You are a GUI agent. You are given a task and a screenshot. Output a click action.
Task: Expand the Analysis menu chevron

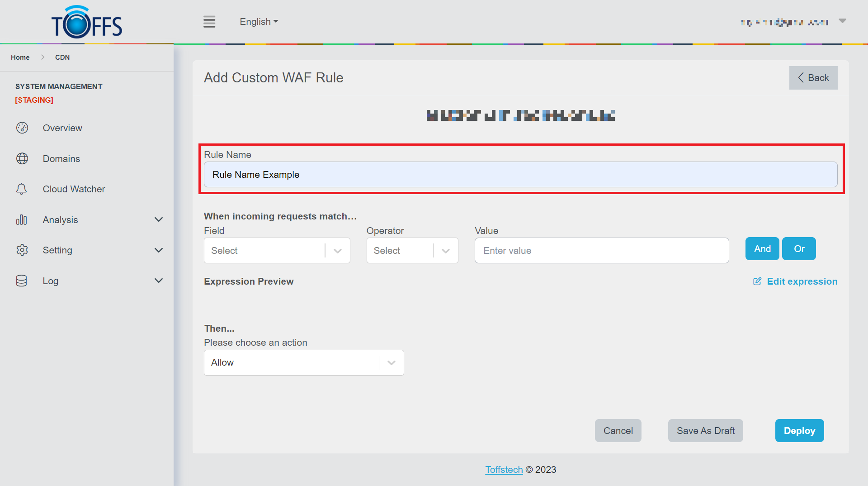(159, 220)
